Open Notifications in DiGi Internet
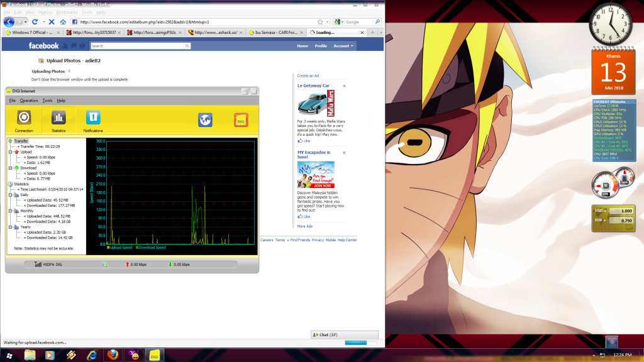The height and width of the screenshot is (362, 644). 93,119
